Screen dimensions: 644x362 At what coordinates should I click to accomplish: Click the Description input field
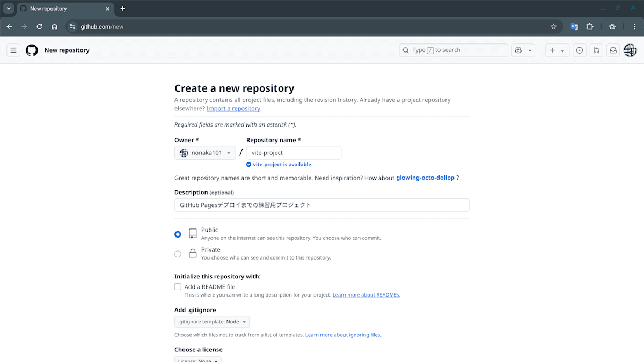point(322,205)
